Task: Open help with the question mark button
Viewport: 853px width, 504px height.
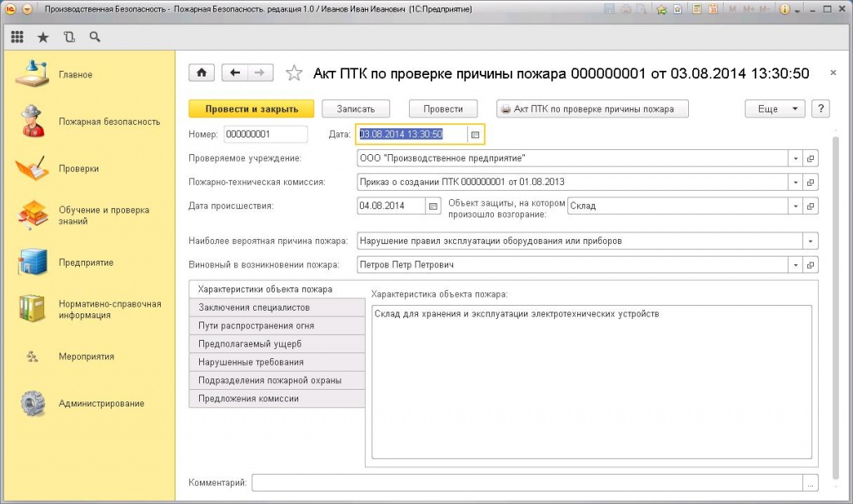Action: (821, 109)
